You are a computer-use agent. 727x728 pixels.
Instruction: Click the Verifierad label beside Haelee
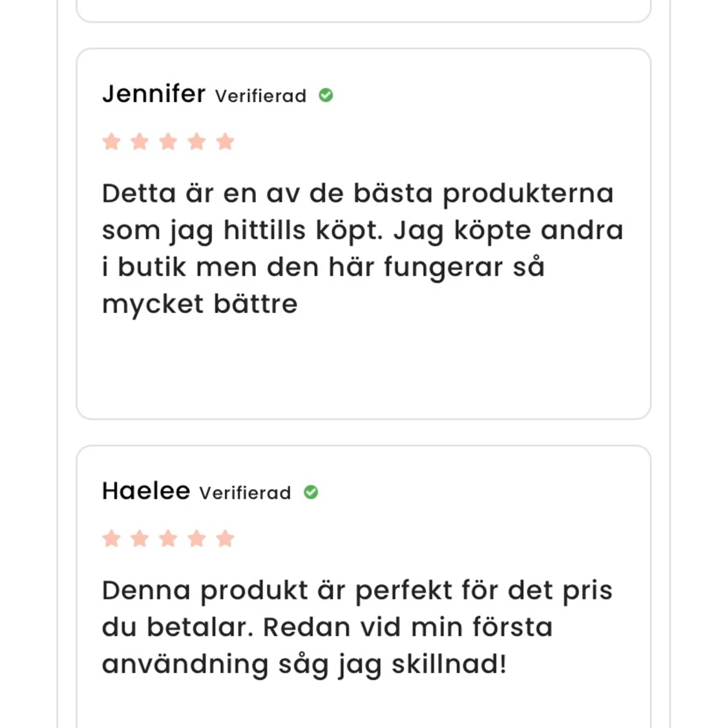click(x=245, y=493)
